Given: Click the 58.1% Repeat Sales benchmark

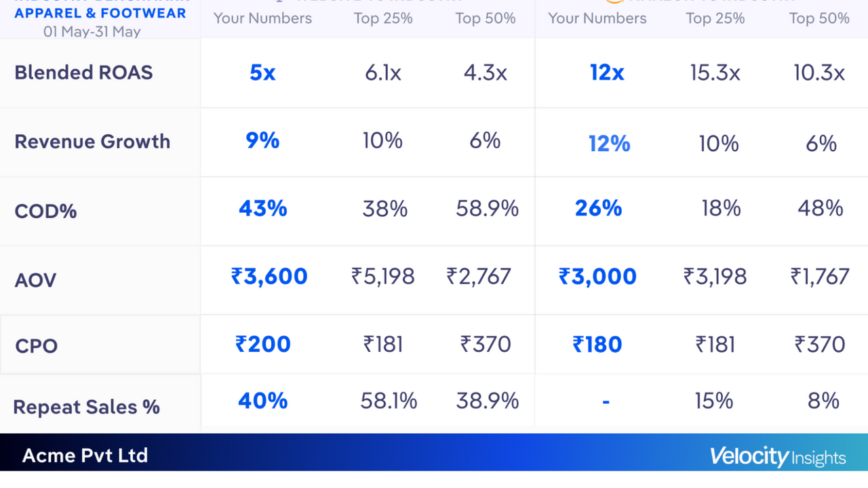Looking at the screenshot, I should click(x=389, y=401).
